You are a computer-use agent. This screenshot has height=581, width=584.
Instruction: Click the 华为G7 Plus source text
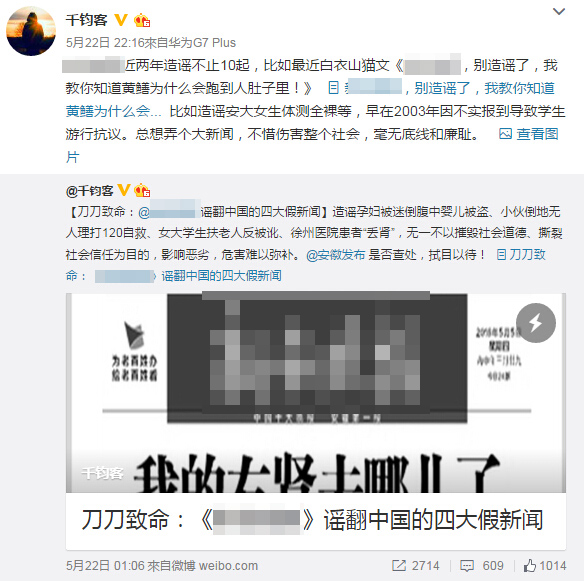202,42
